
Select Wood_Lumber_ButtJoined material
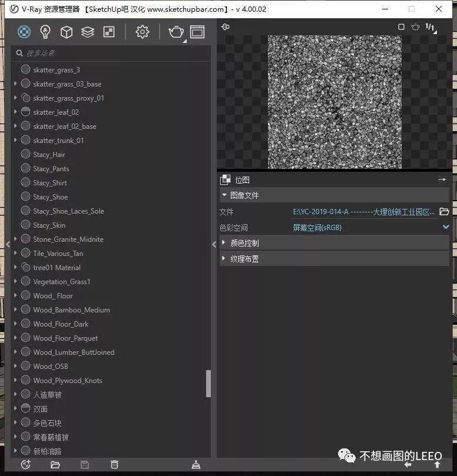[74, 352]
